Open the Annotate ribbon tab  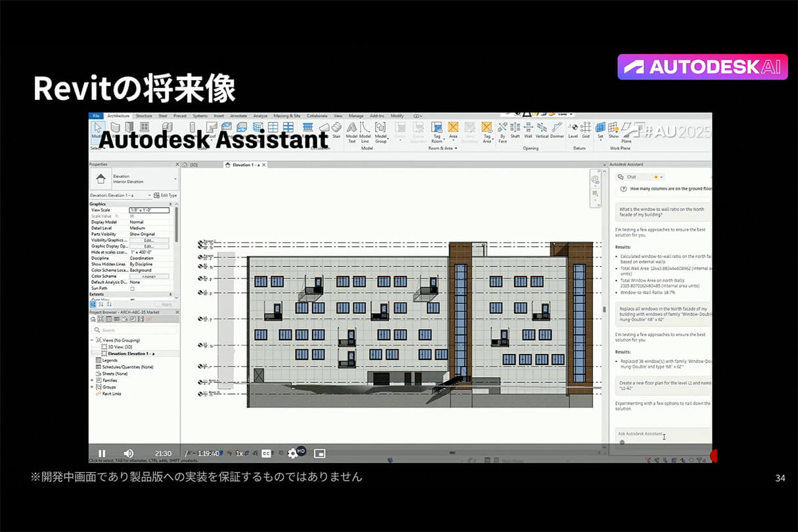pos(238,116)
